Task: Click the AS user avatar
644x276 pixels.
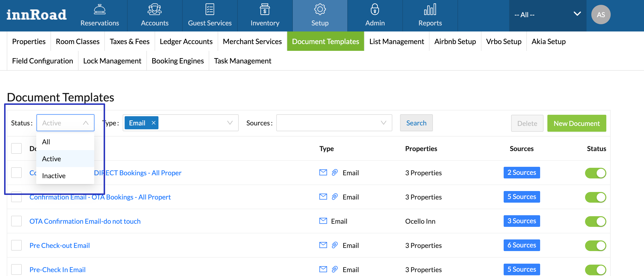Action: pyautogui.click(x=601, y=15)
